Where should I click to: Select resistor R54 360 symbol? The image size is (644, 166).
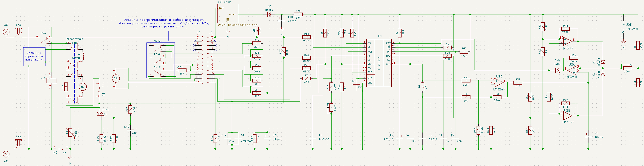[x=257, y=93]
